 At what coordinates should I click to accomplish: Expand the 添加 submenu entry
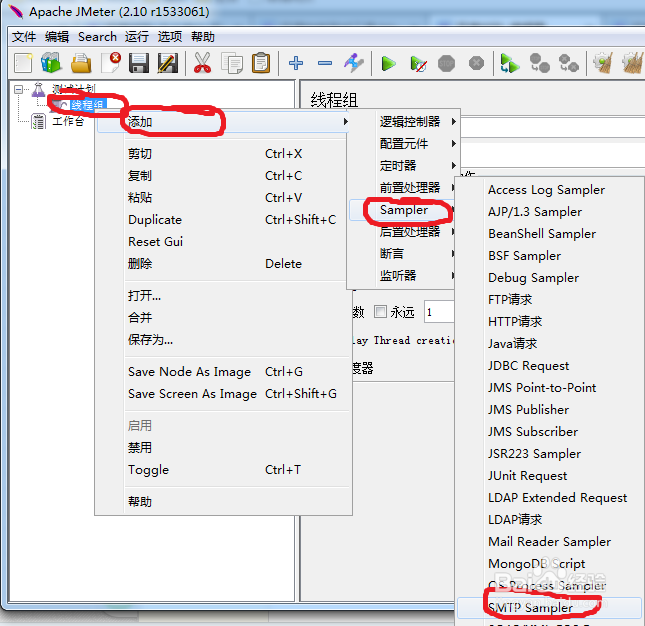223,122
